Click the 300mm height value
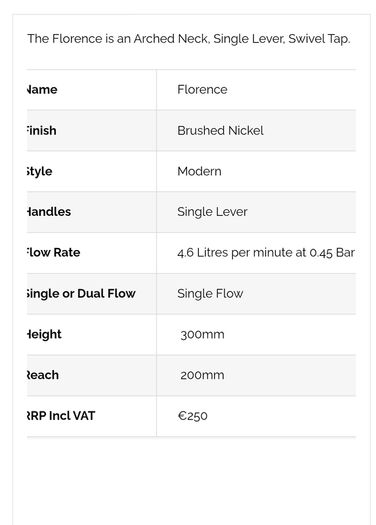This screenshot has width=376, height=525. point(202,334)
